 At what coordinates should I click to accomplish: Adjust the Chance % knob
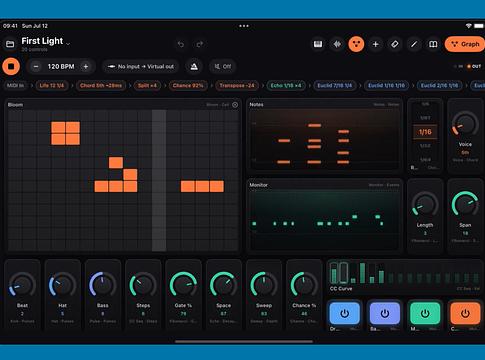304,284
